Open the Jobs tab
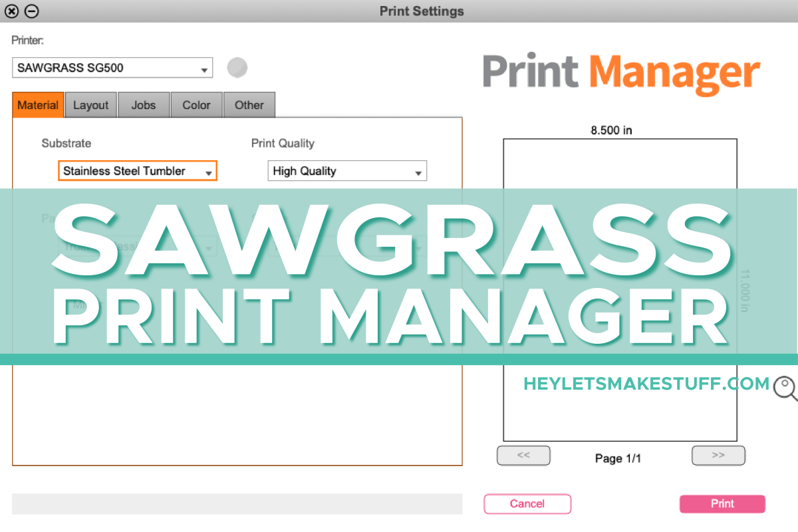Image resolution: width=798 pixels, height=532 pixels. click(x=144, y=105)
